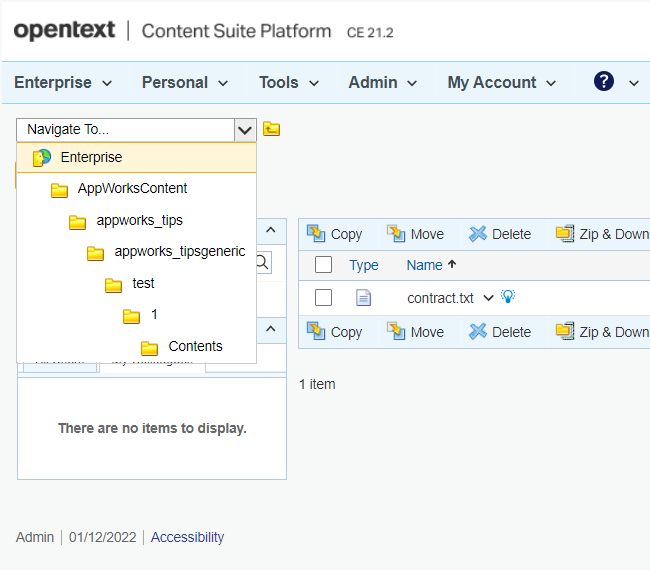
Task: Click Zip & Download in the top toolbar
Action: point(602,234)
